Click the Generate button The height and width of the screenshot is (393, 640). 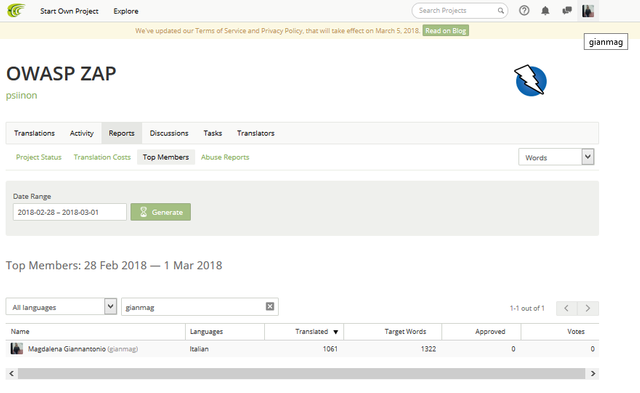pos(161,212)
